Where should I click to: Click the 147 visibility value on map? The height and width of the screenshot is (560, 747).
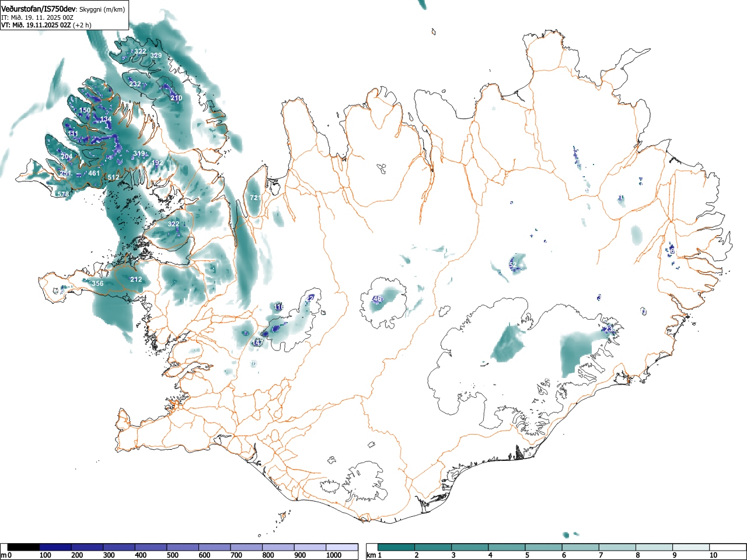coord(257,343)
